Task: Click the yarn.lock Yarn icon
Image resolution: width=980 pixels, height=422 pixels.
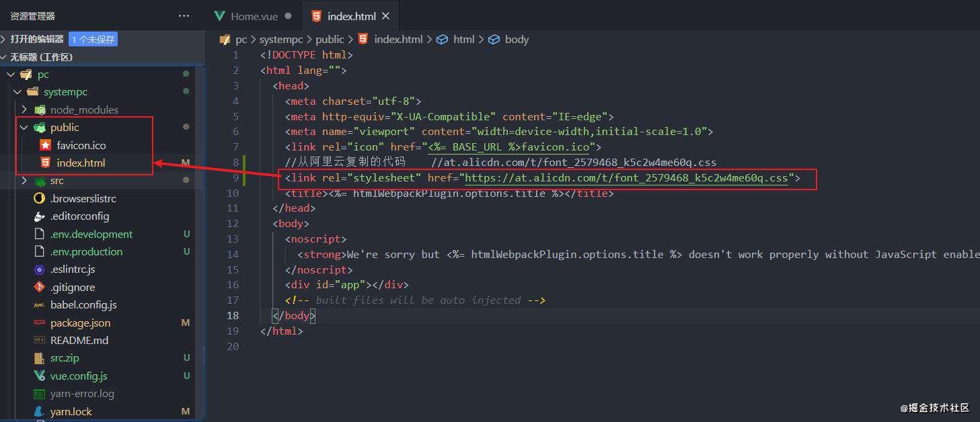Action: [39, 411]
